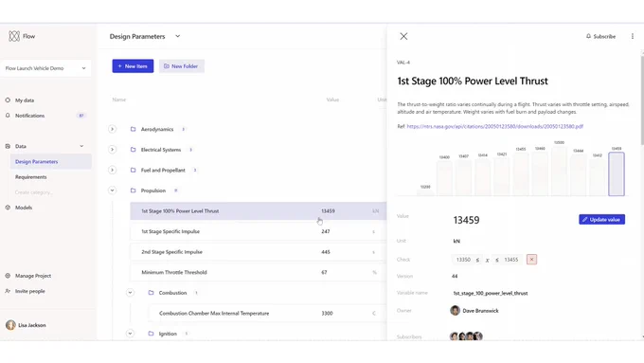Screen dimensions: 644x363
Task: Click the Models sidebar icon
Action: tap(8, 208)
